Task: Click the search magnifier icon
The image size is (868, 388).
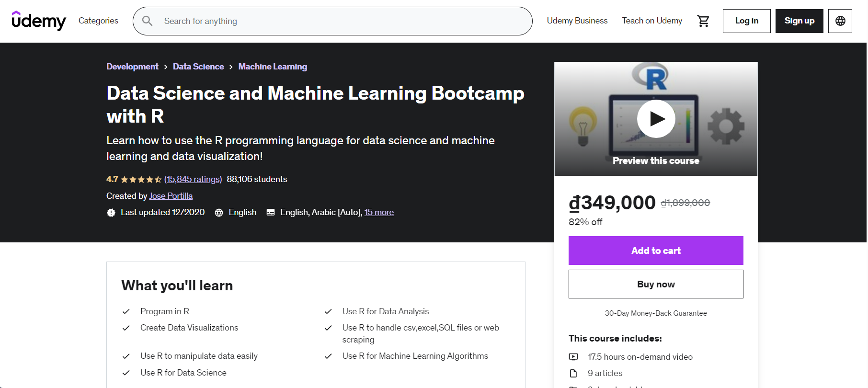Action: click(148, 21)
